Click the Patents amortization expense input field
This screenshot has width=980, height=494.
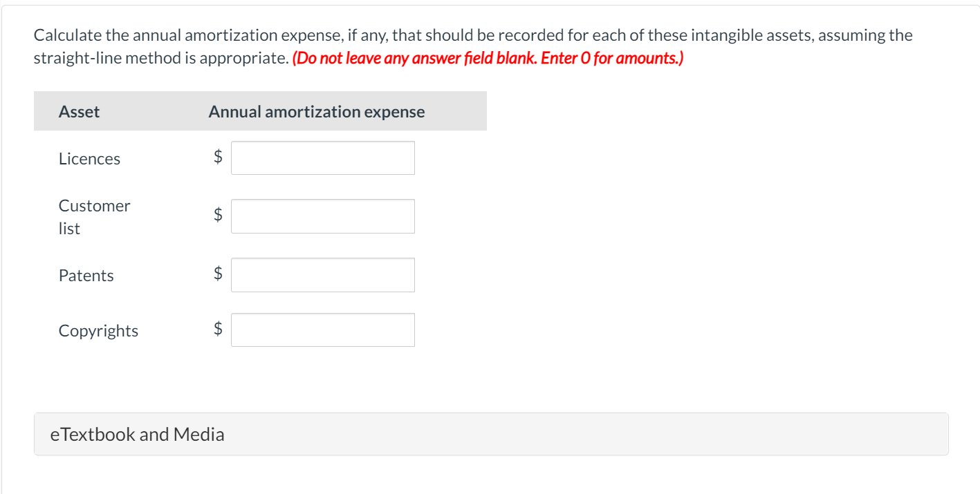coord(322,274)
